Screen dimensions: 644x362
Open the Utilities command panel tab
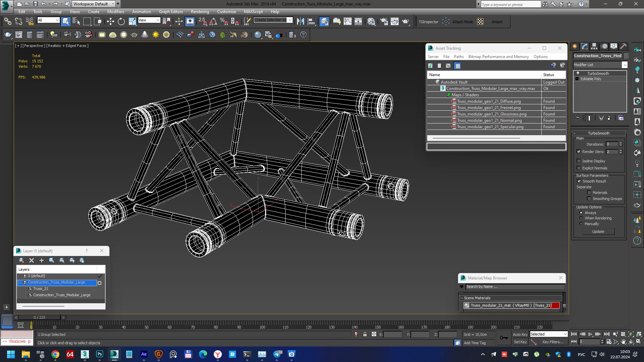tap(624, 46)
